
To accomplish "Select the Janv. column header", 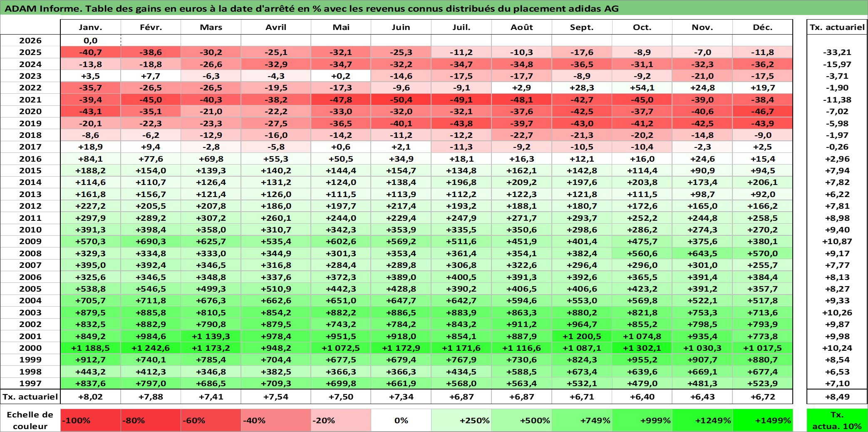I will pyautogui.click(x=90, y=27).
